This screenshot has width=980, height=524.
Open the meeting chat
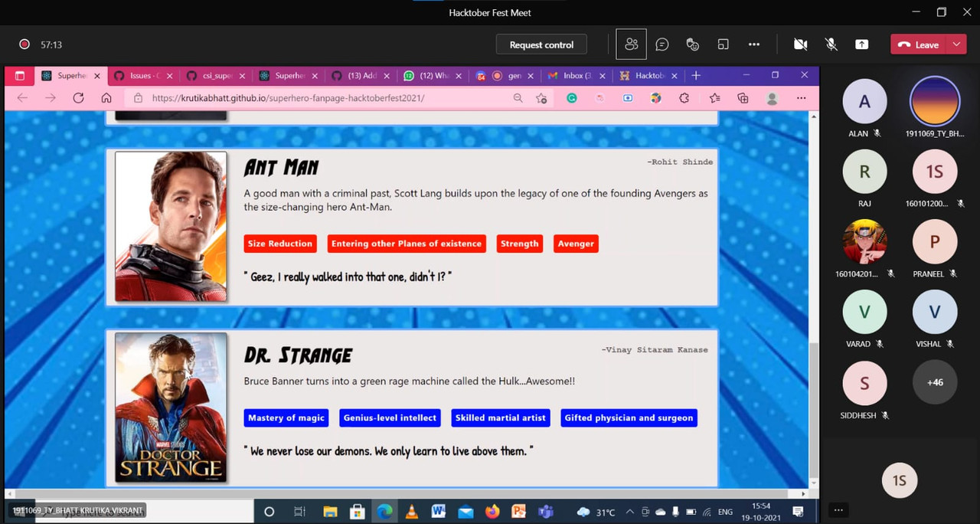[662, 44]
